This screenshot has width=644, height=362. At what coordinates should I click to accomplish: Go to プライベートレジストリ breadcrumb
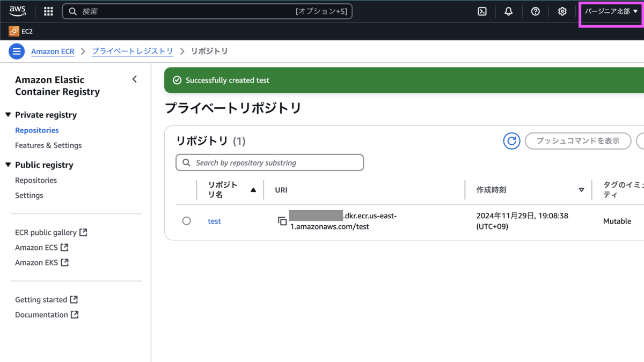[133, 51]
